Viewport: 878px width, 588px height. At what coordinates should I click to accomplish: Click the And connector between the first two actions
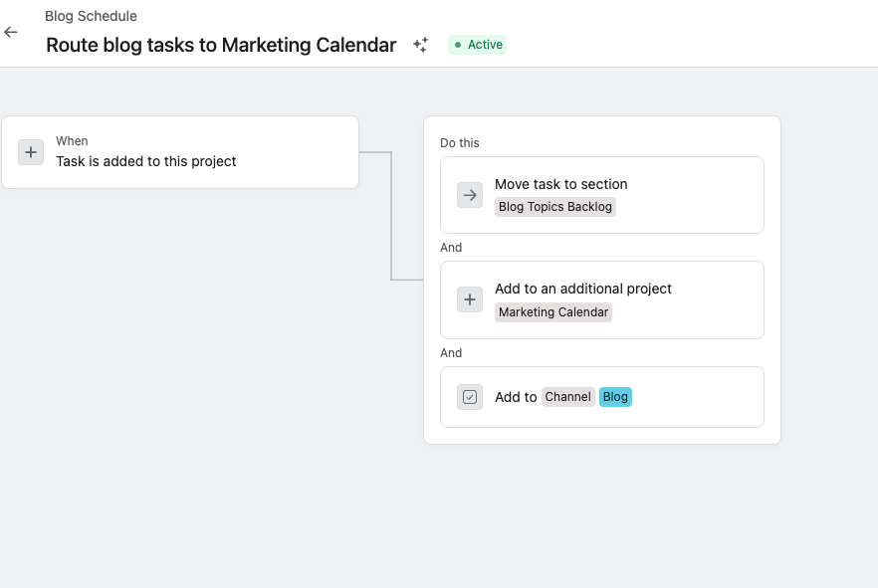pyautogui.click(x=450, y=247)
